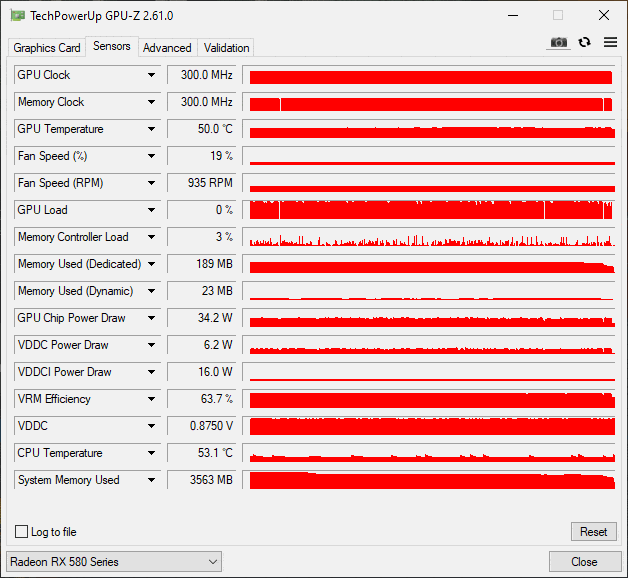Click the 189 MB dedicated memory value
628x578 pixels.
[x=201, y=264]
